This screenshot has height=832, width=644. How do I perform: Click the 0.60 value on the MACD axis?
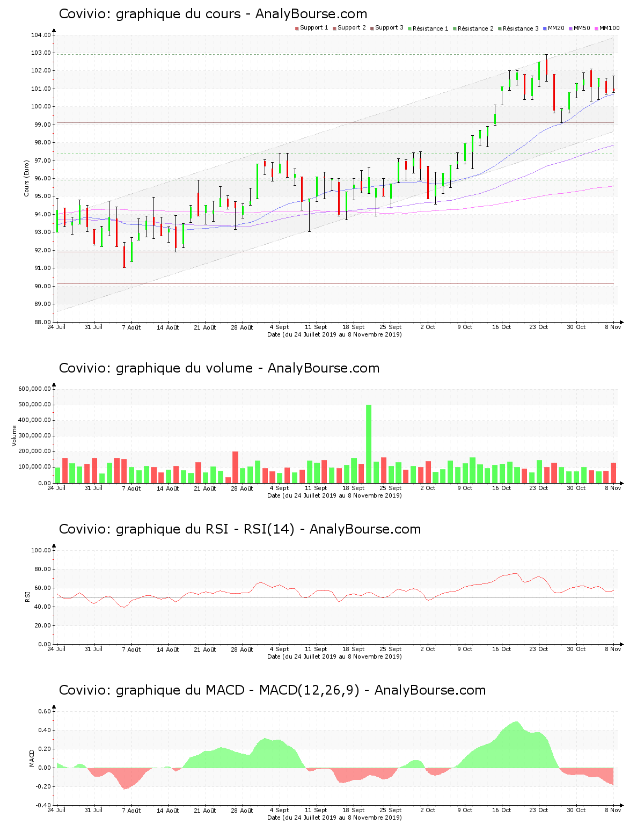(x=45, y=711)
